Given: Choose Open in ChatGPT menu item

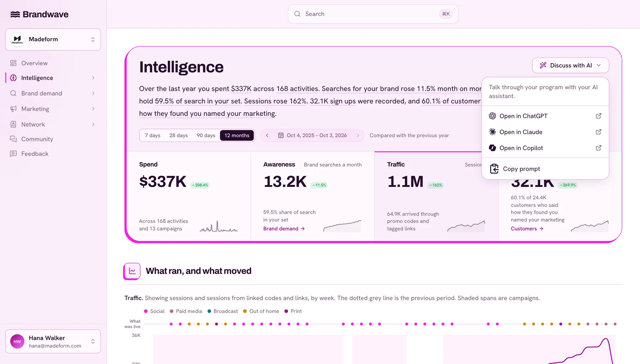Looking at the screenshot, I should coord(545,116).
